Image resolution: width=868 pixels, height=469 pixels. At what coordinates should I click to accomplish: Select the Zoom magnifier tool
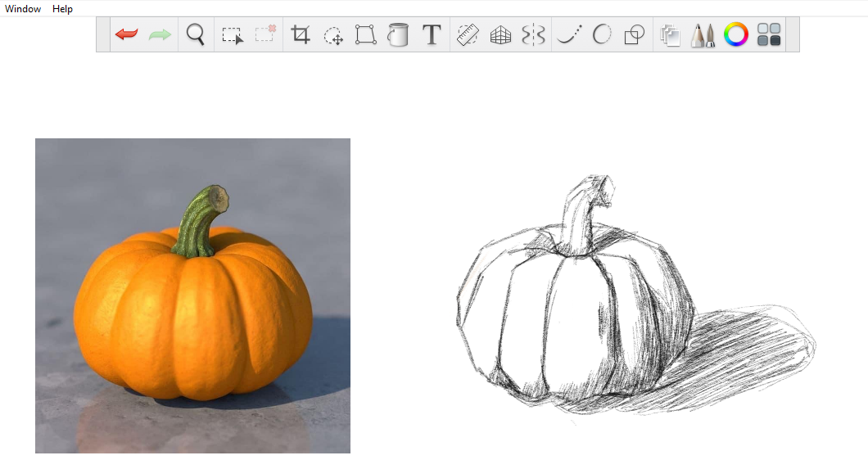pyautogui.click(x=196, y=35)
